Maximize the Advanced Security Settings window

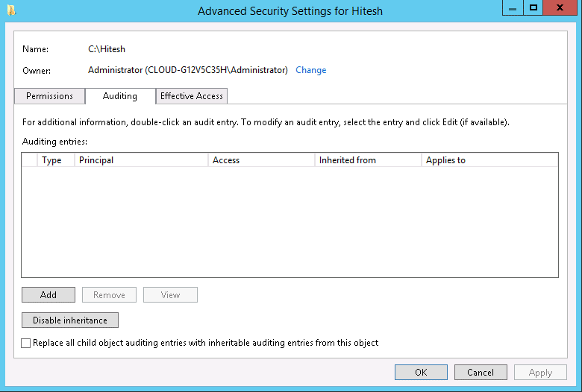point(533,7)
